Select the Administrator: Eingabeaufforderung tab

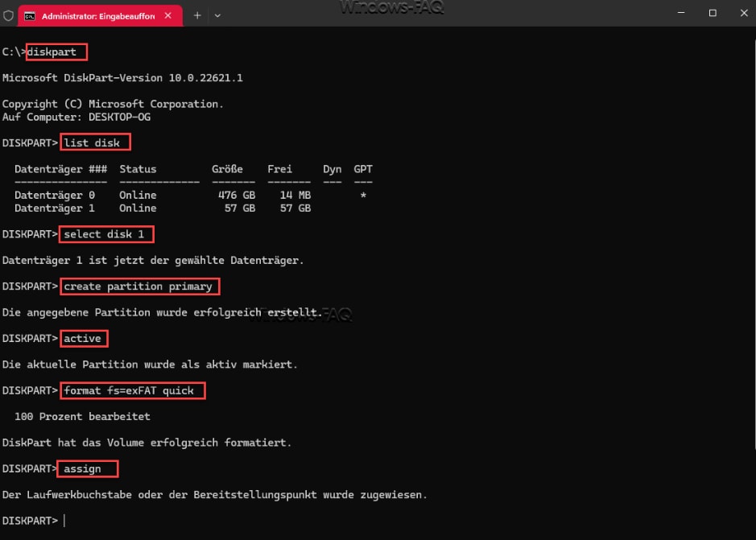[x=97, y=14]
